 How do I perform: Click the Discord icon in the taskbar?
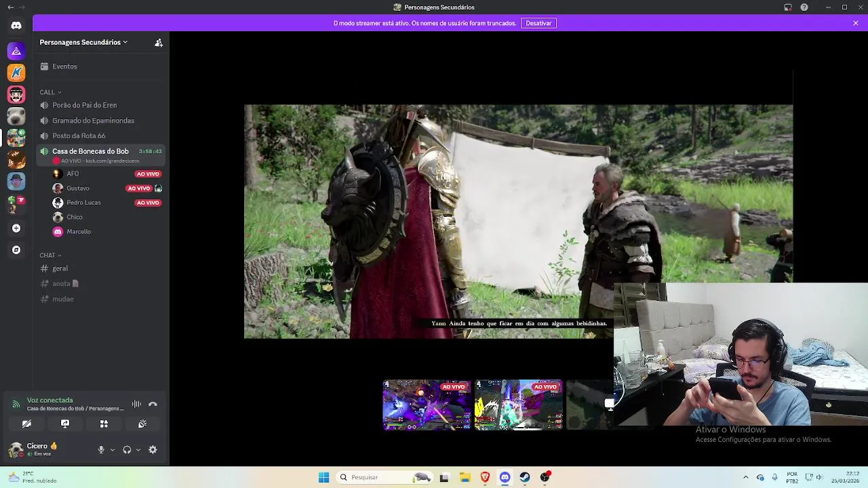click(x=505, y=477)
